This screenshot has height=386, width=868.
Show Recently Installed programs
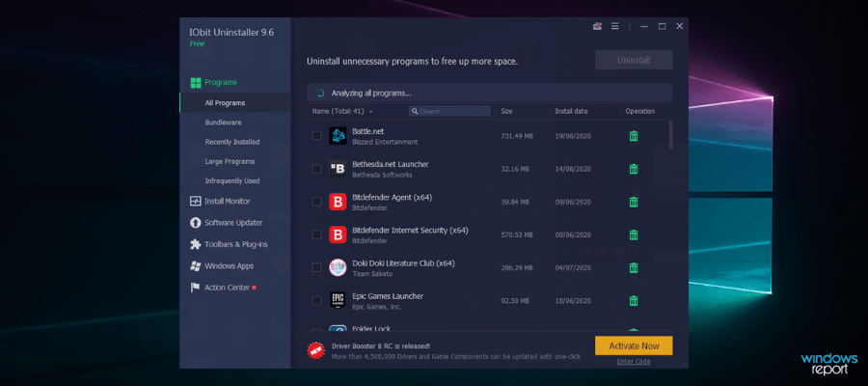click(234, 142)
